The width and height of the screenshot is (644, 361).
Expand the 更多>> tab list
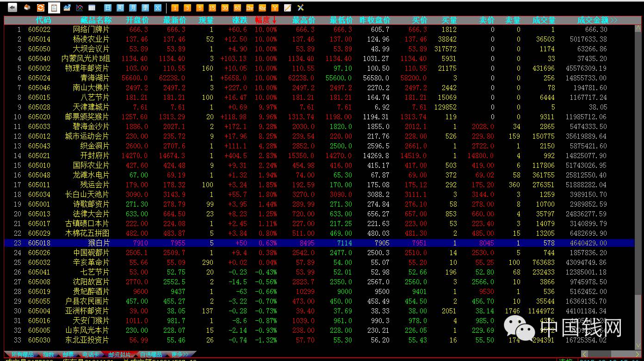click(180, 355)
